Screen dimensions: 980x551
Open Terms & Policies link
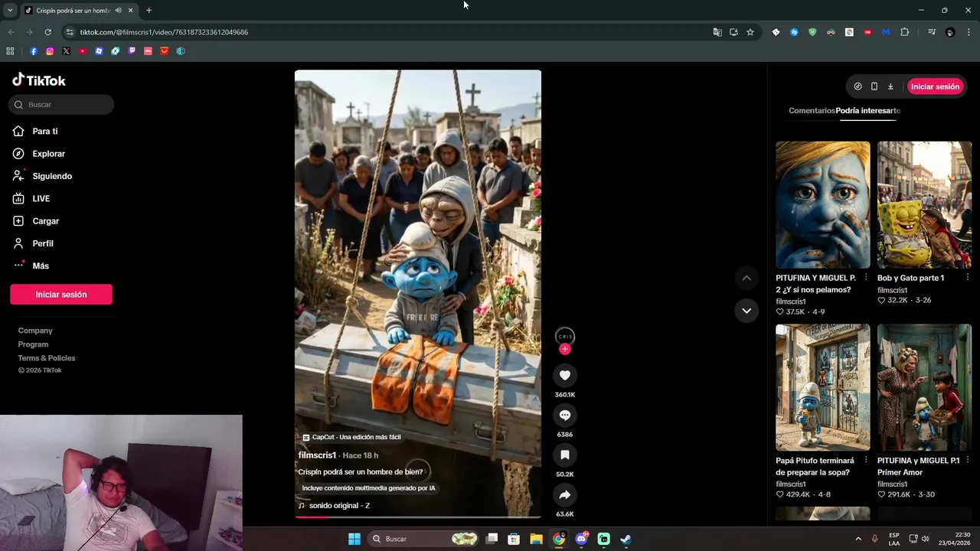coord(47,358)
